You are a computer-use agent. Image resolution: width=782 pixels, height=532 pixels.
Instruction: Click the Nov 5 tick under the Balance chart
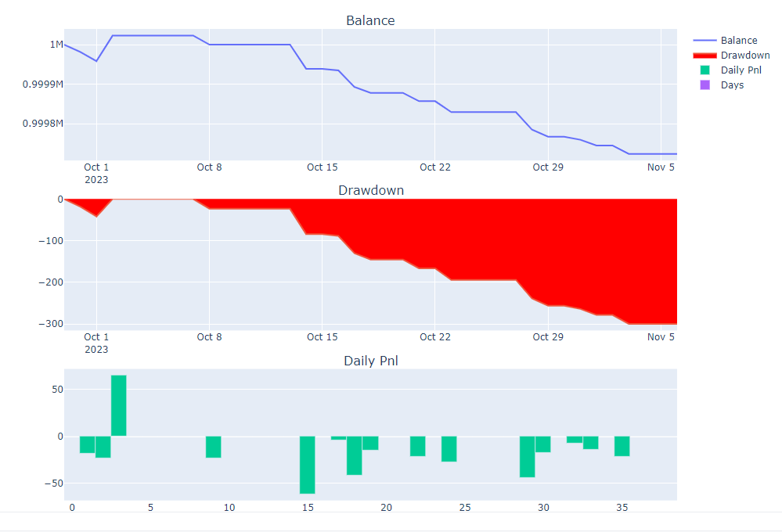[x=661, y=167]
